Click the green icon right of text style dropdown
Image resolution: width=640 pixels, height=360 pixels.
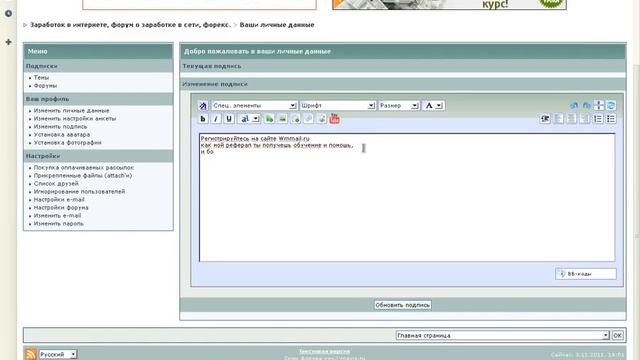click(269, 119)
